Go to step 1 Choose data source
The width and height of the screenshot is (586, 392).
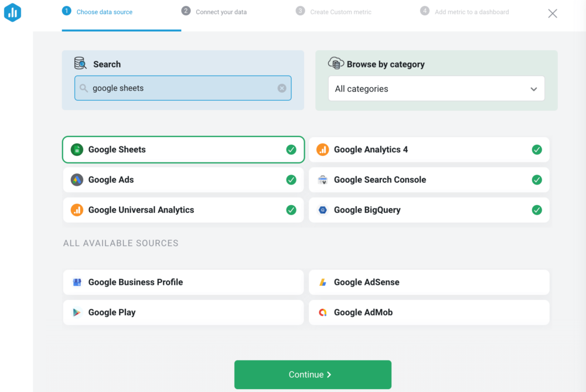point(97,12)
